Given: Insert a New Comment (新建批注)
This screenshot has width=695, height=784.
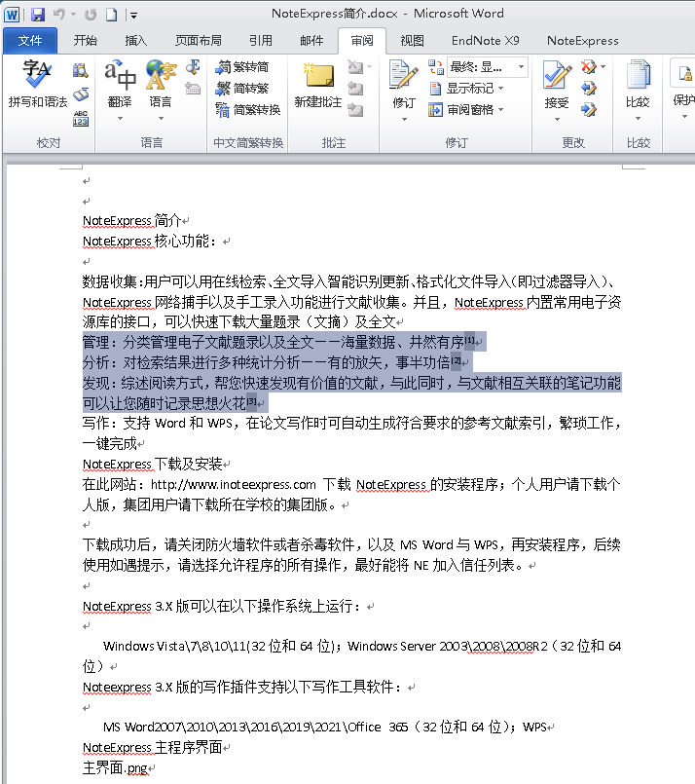Looking at the screenshot, I should [x=318, y=85].
